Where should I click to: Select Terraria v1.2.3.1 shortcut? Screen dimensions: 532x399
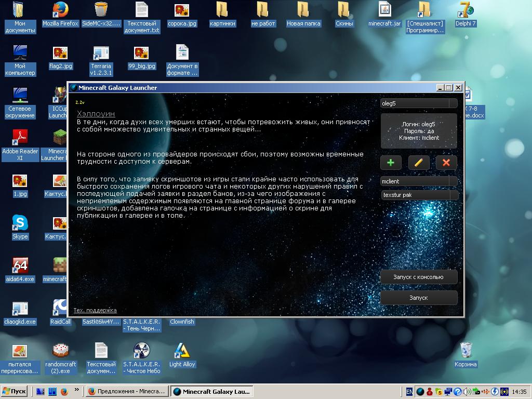click(101, 60)
